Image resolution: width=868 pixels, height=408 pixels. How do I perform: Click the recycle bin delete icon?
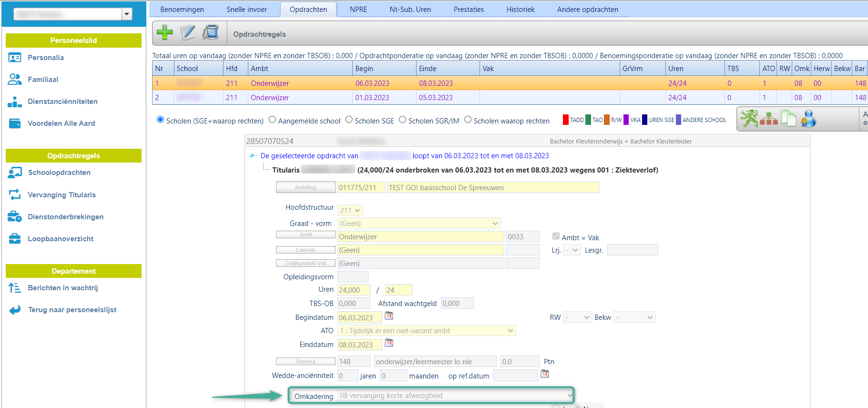211,32
